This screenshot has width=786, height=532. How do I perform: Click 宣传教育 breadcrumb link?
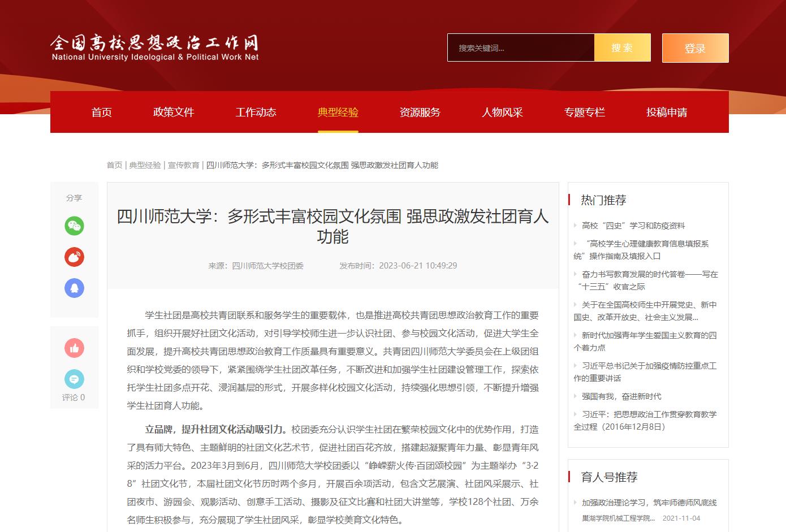(184, 165)
